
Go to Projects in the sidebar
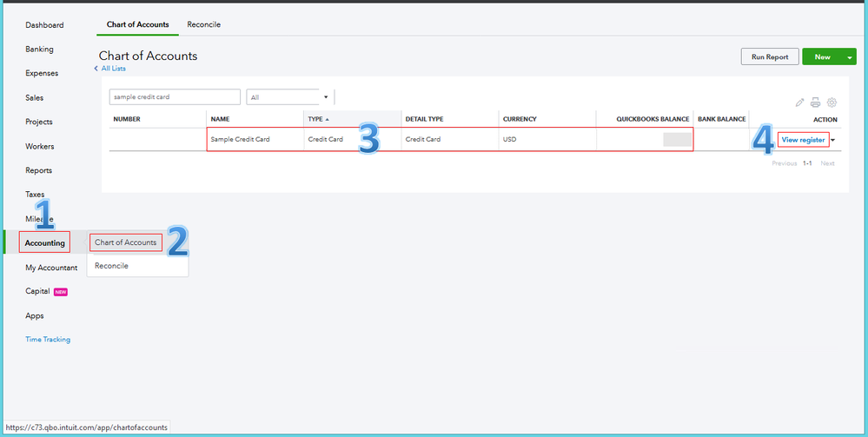39,122
